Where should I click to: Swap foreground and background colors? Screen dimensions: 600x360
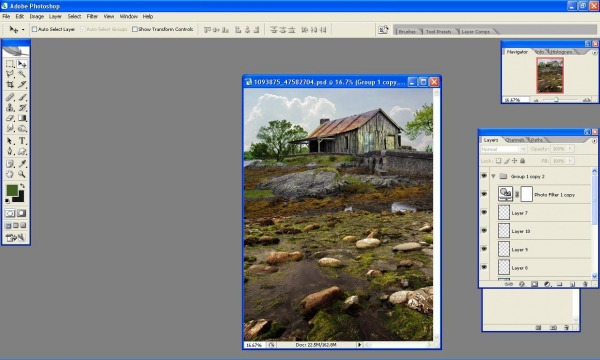(x=23, y=186)
